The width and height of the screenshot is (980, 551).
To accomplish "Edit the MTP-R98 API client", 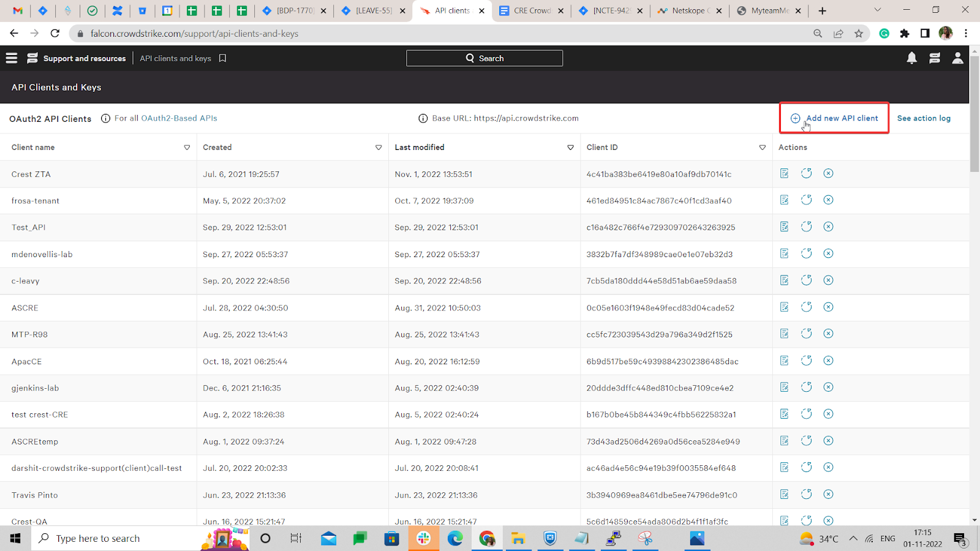I will (785, 334).
